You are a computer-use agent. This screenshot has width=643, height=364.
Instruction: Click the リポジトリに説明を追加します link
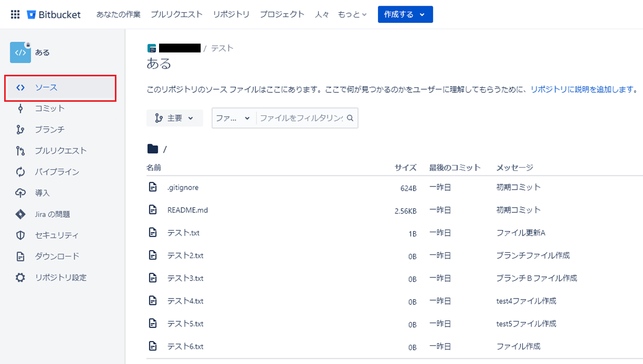[x=583, y=89]
